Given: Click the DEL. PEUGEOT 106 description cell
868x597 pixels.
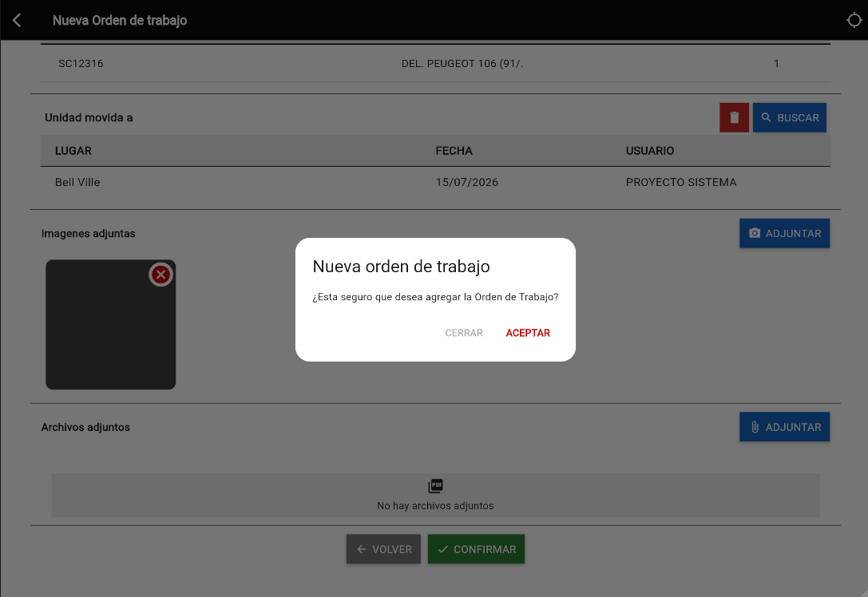Looking at the screenshot, I should (x=462, y=64).
